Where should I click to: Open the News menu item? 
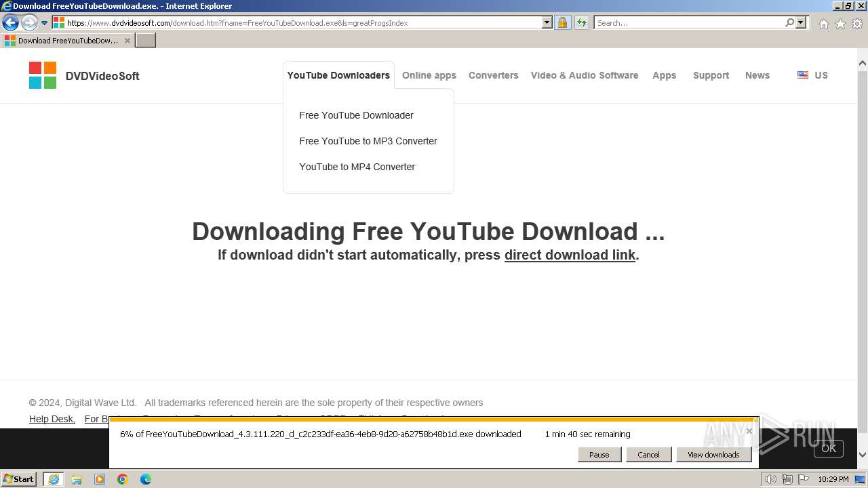[757, 75]
